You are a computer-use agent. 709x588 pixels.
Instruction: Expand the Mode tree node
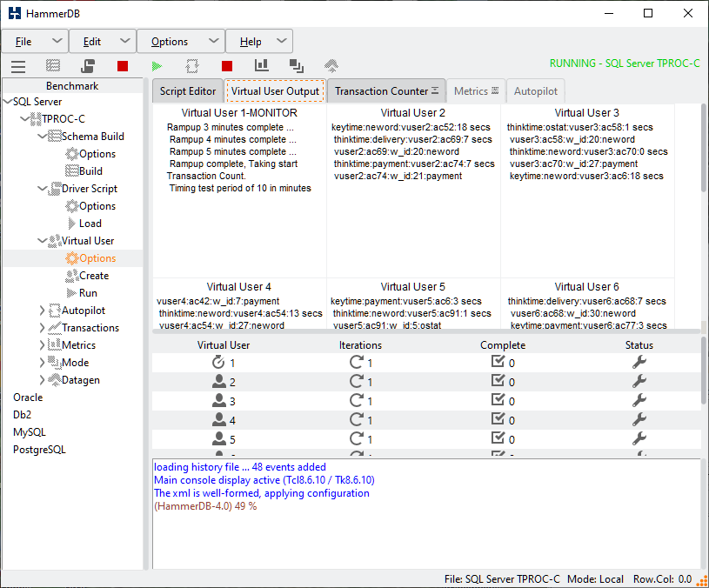(x=42, y=363)
